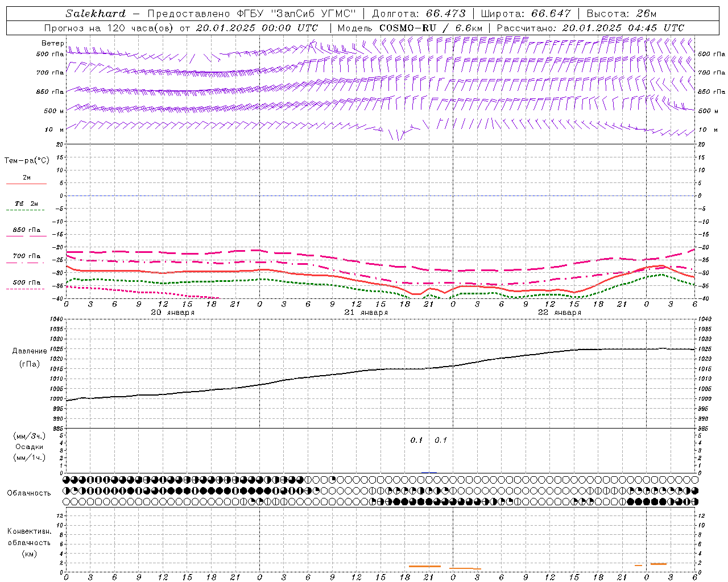The width and height of the screenshot is (728, 582).
Task: Select the "Модель COSMO-RU / 6.6км" text
Action: [x=409, y=28]
